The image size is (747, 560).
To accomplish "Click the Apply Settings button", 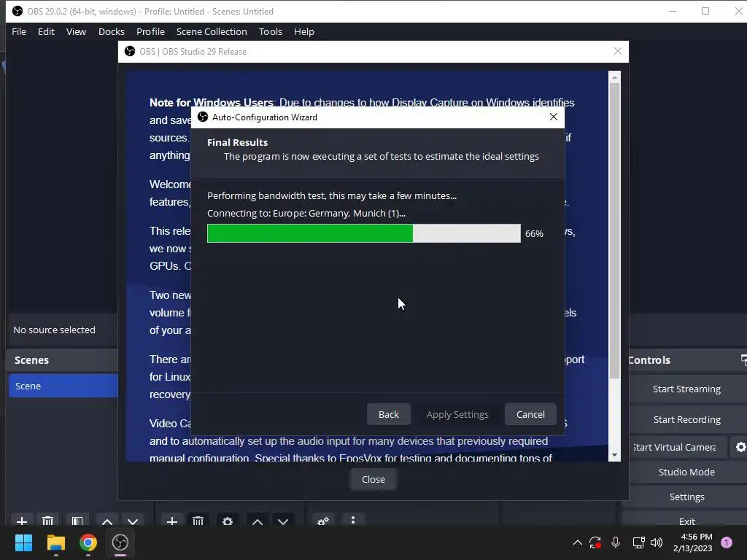I will click(457, 414).
